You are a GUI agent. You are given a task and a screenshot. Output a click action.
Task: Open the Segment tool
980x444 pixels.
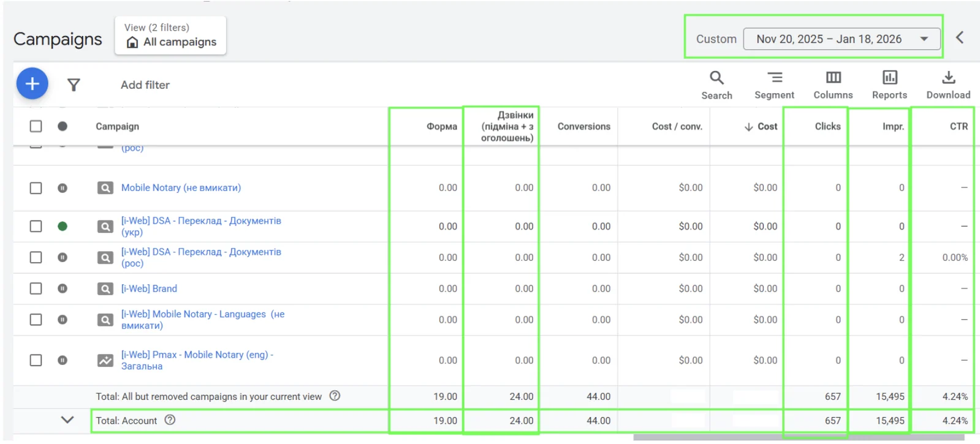pyautogui.click(x=774, y=85)
